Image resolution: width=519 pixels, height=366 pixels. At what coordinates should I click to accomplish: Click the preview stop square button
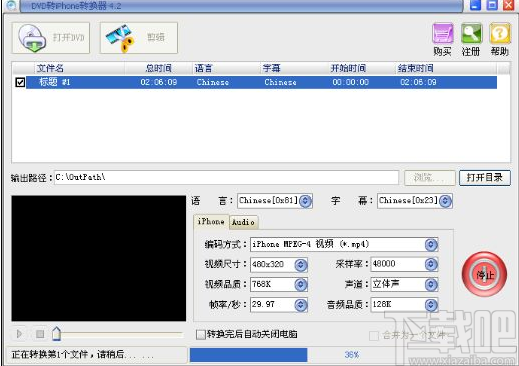pos(40,334)
